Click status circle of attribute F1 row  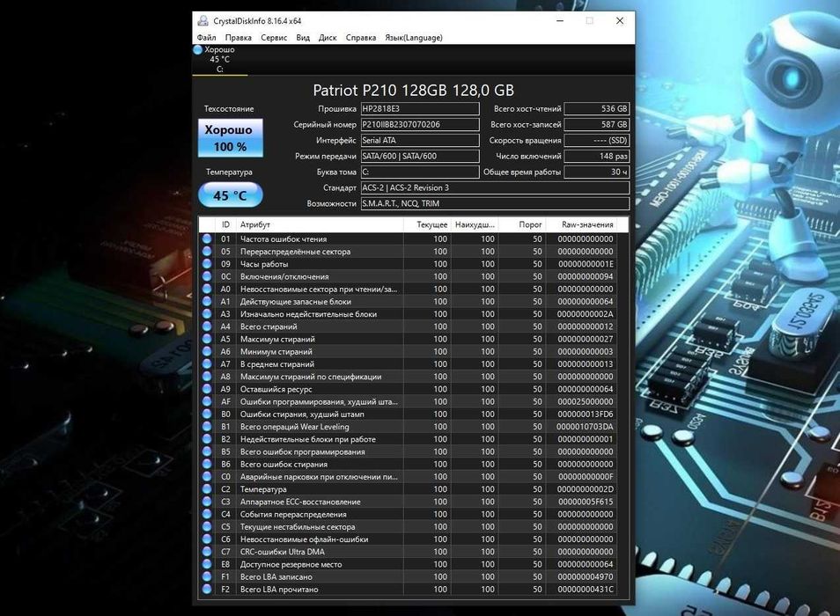(x=207, y=577)
